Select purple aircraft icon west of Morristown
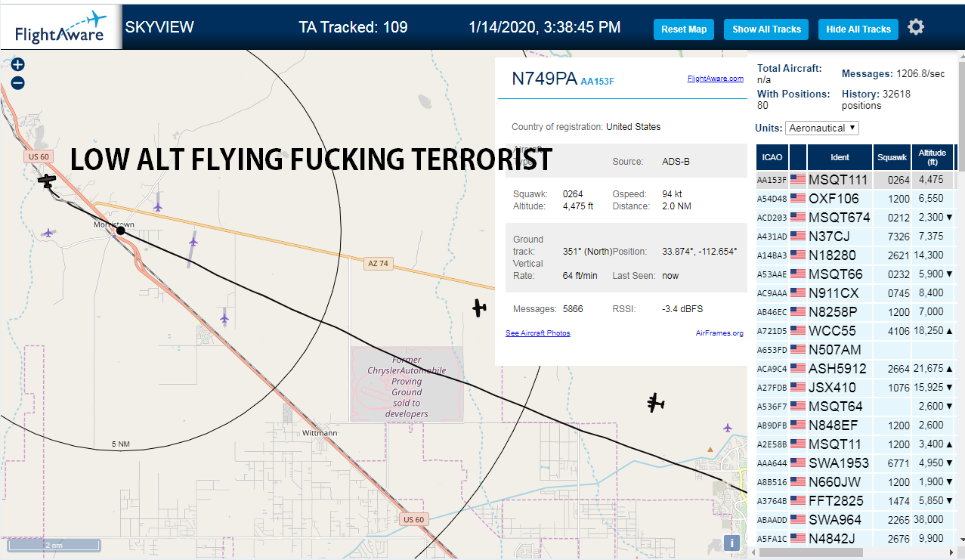The height and width of the screenshot is (560, 965). [x=49, y=234]
